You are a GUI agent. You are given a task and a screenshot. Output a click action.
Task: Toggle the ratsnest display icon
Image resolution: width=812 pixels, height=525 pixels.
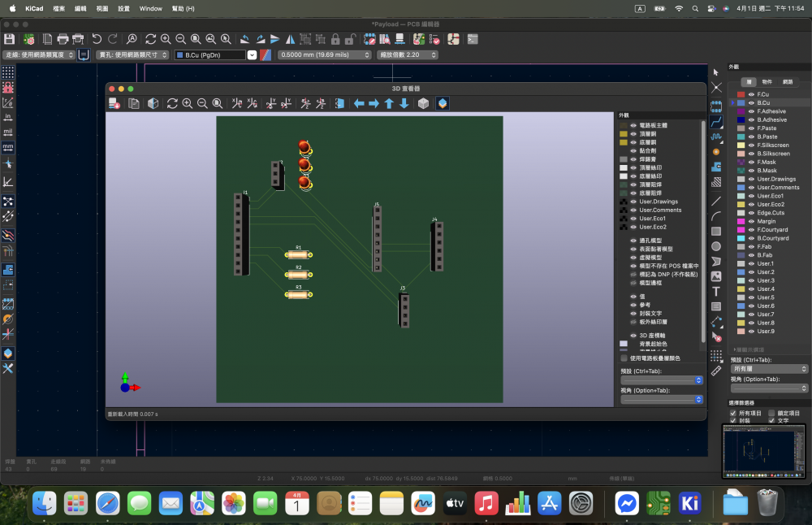point(8,201)
